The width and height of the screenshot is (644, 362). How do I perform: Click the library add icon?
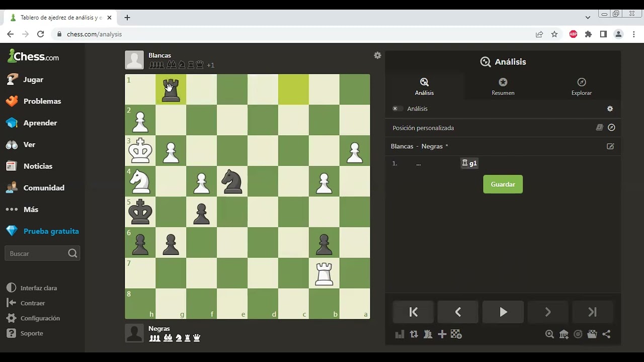click(x=564, y=334)
